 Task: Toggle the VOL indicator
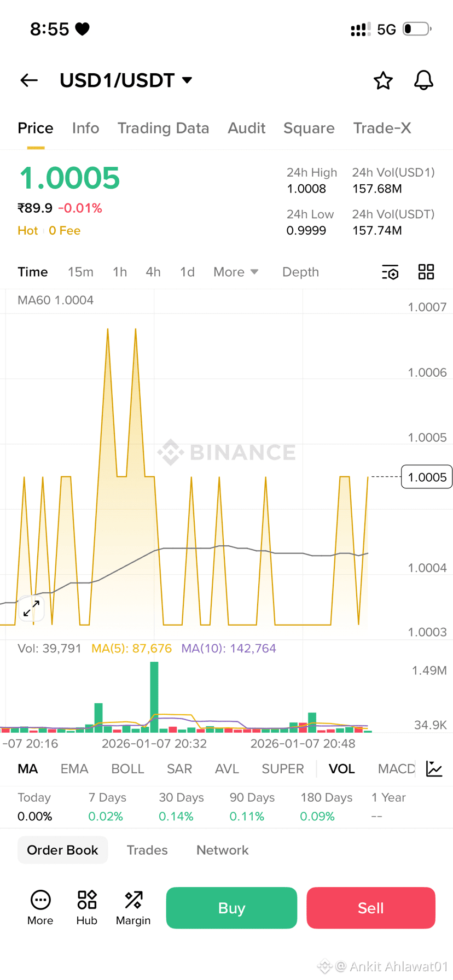341,769
